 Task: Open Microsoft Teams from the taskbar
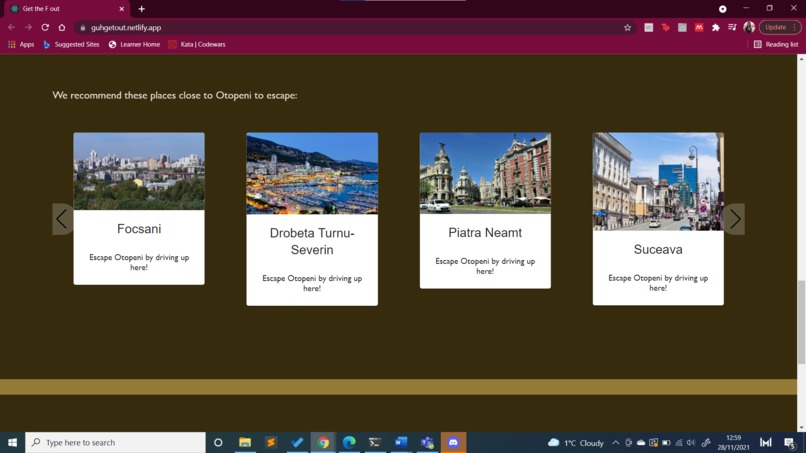[427, 442]
